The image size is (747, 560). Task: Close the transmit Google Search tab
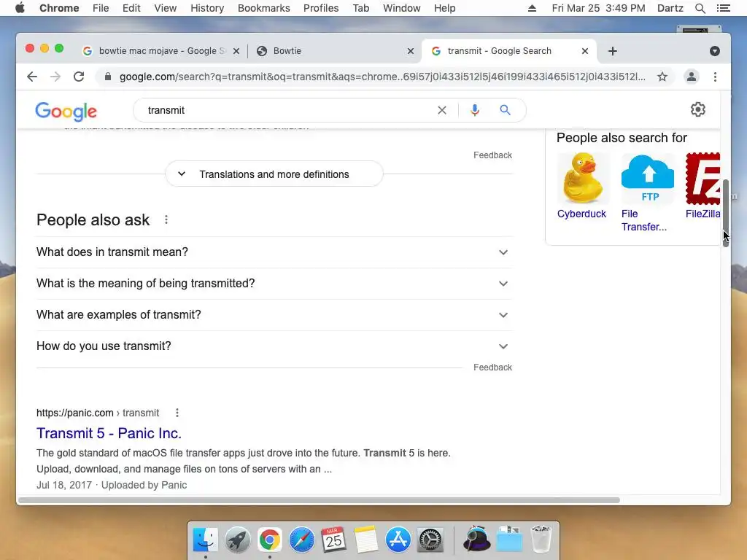(585, 51)
